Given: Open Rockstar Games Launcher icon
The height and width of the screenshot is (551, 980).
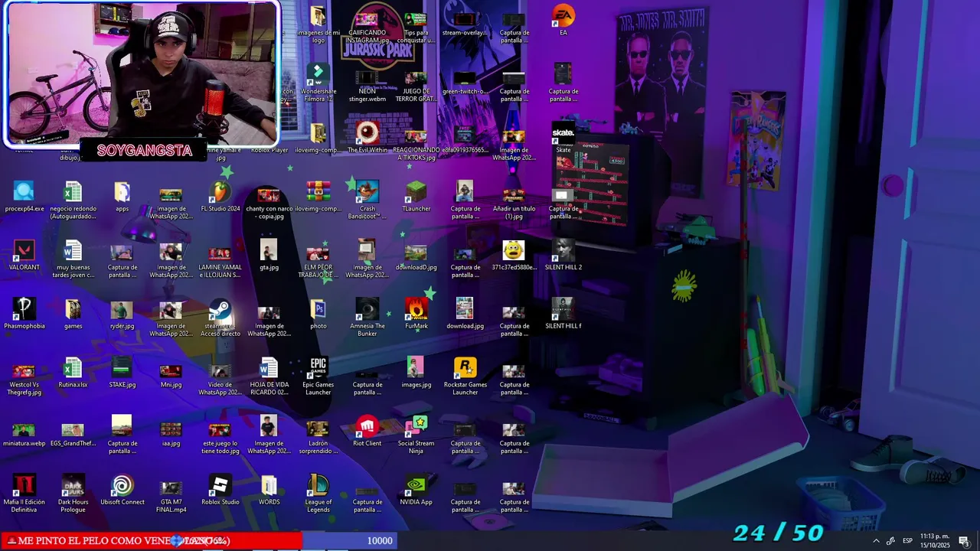Looking at the screenshot, I should click(465, 377).
